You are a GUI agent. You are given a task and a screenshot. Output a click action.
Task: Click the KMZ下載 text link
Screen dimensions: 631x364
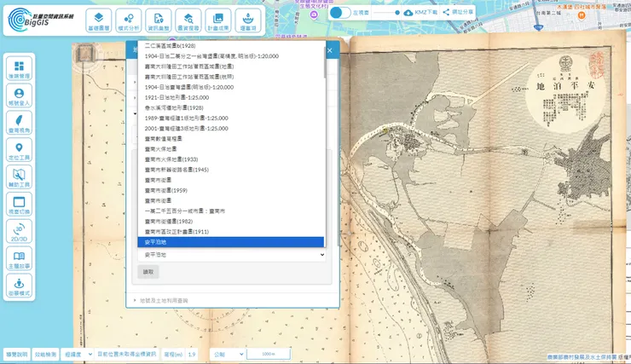[x=426, y=13]
